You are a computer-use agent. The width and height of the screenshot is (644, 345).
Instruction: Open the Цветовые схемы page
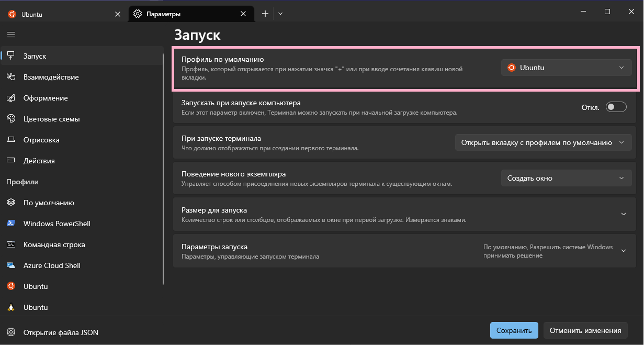coord(83,119)
